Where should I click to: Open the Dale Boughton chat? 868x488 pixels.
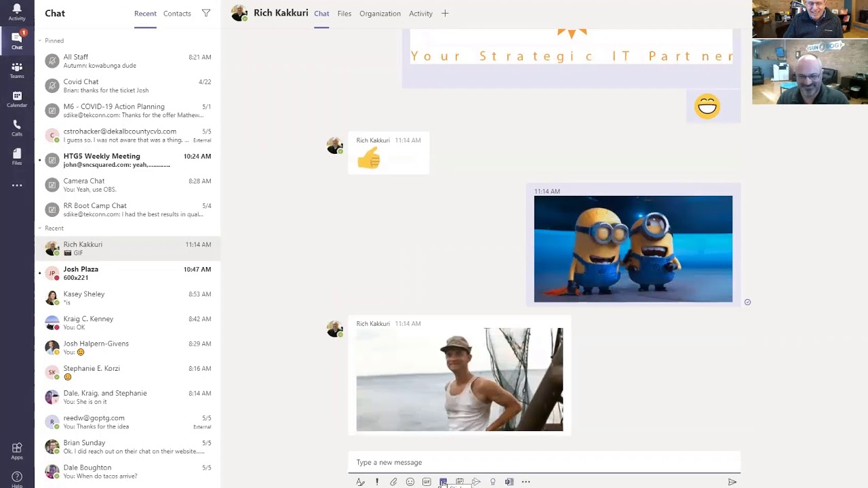[127, 472]
